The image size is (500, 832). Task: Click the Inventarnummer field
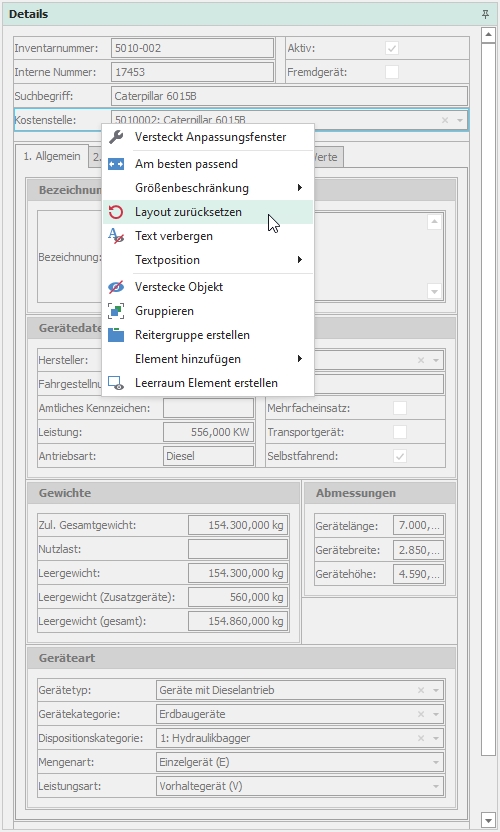193,48
